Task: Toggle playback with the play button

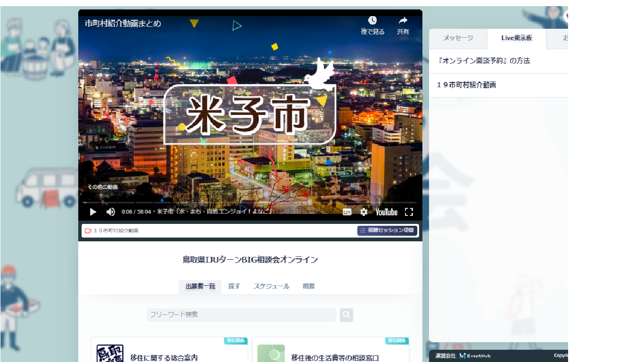Action: (92, 212)
